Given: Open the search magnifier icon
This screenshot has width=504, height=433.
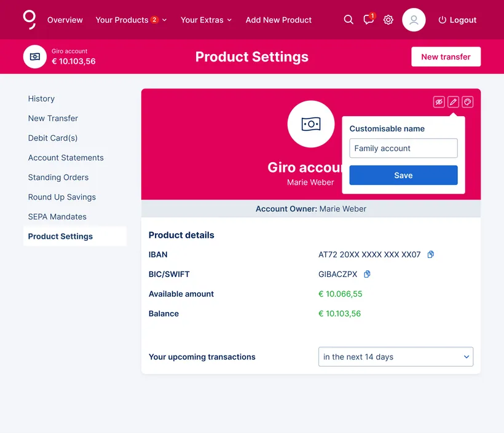Looking at the screenshot, I should [348, 20].
